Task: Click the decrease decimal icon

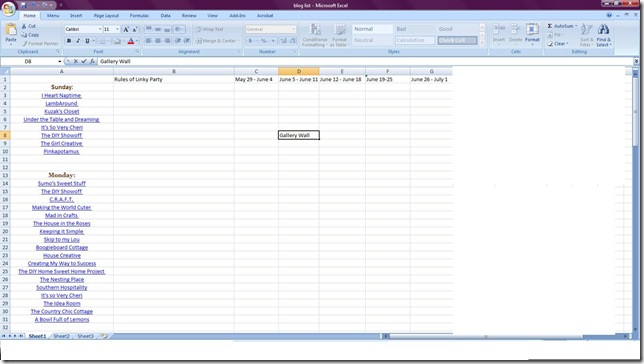Action: point(292,41)
